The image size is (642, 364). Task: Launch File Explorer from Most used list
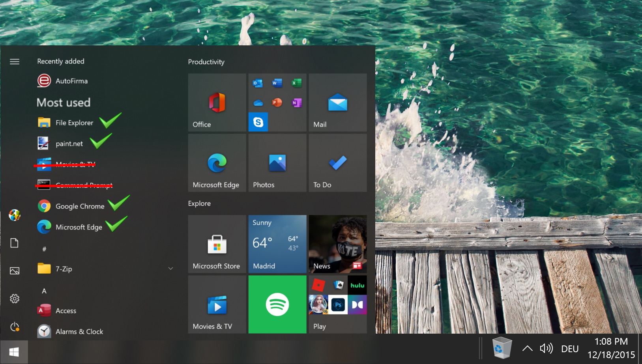[x=66, y=123]
